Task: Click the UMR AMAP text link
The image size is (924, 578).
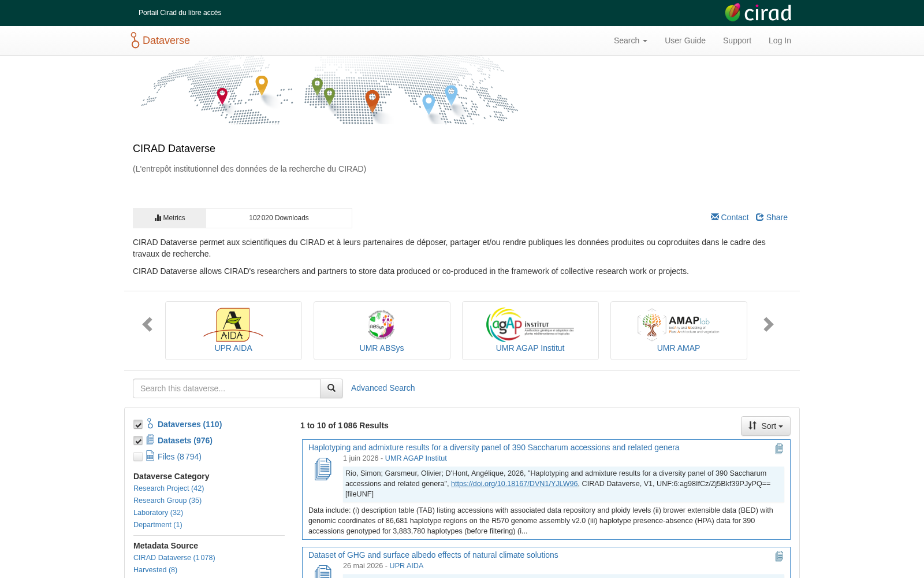Action: pos(679,348)
